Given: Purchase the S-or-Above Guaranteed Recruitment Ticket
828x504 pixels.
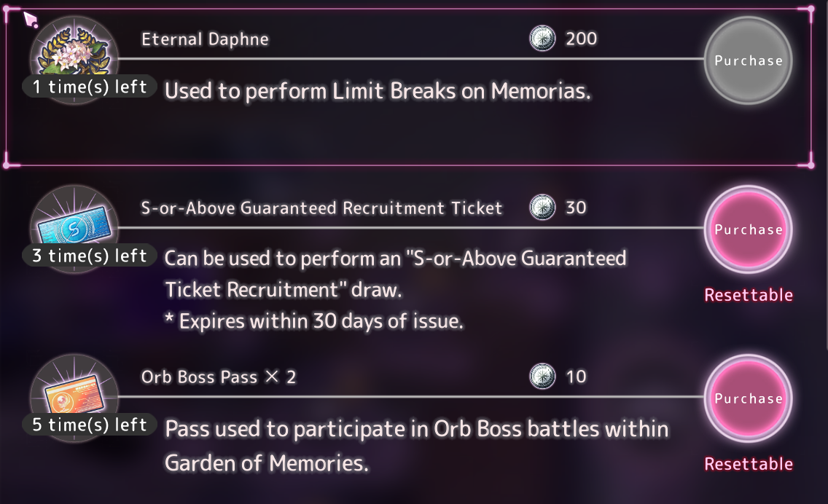Looking at the screenshot, I should pyautogui.click(x=749, y=229).
